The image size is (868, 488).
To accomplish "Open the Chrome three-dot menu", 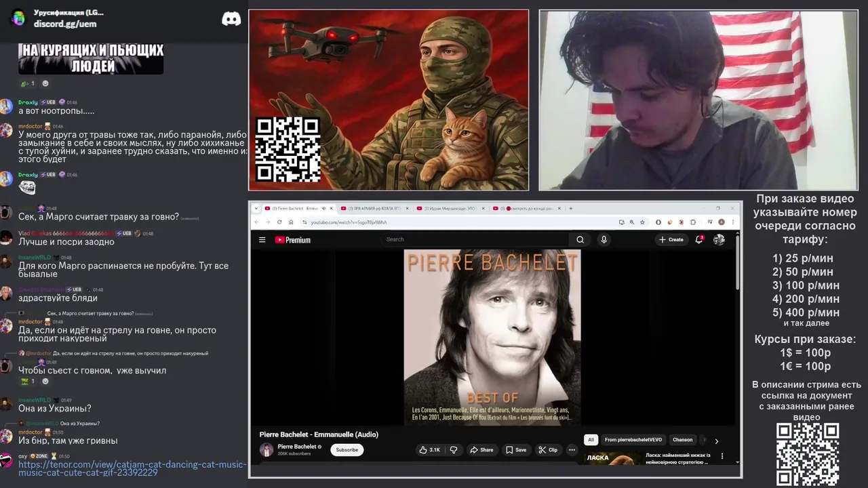I will pyautogui.click(x=733, y=222).
